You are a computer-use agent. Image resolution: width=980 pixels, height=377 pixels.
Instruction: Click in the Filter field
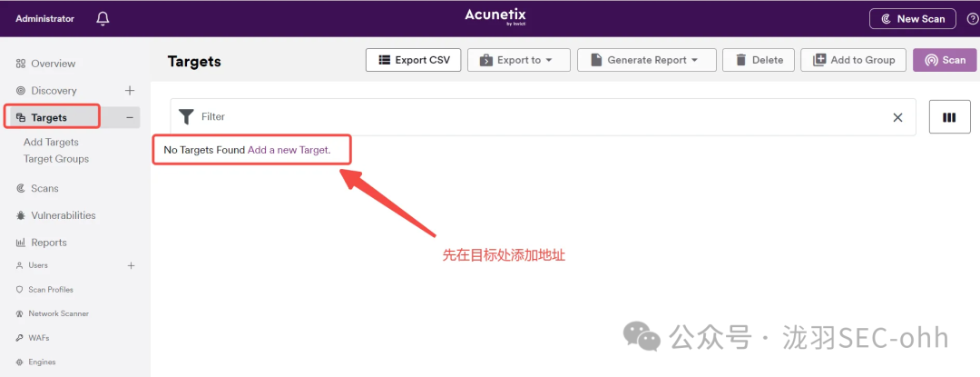(543, 117)
